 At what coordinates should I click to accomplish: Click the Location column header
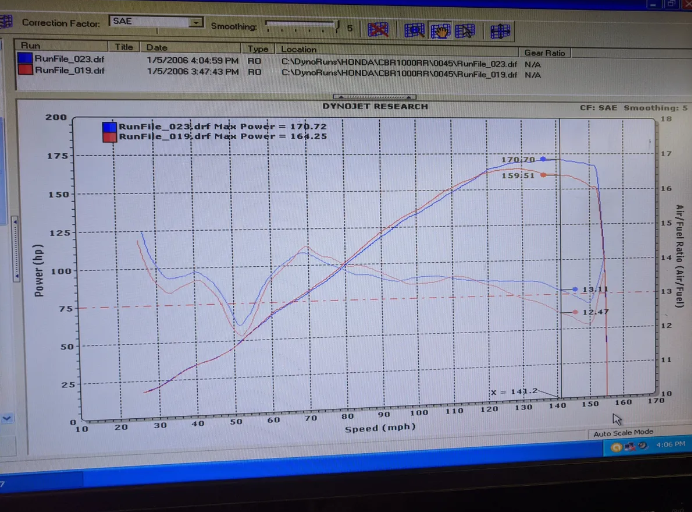[298, 49]
